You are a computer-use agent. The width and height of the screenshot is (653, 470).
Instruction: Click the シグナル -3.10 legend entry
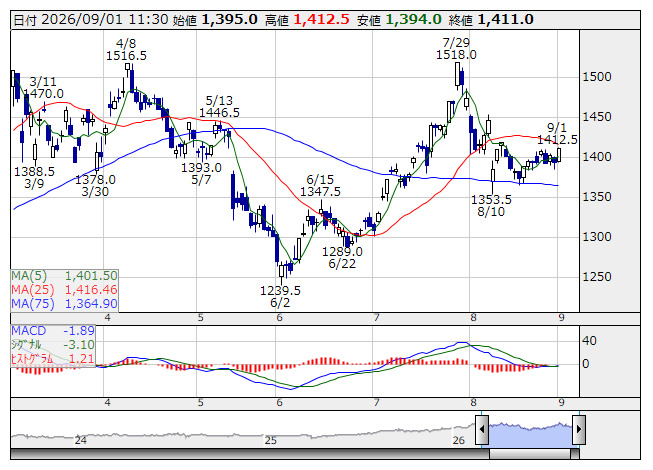pos(53,345)
